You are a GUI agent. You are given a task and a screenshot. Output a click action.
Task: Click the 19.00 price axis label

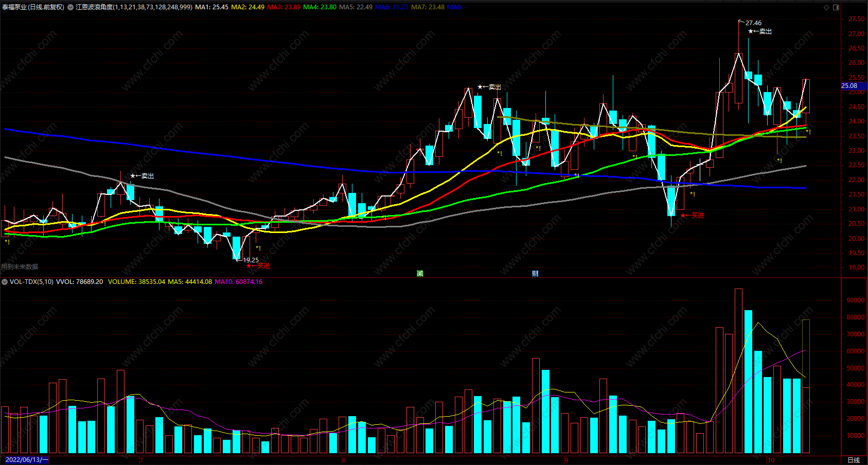tap(857, 267)
